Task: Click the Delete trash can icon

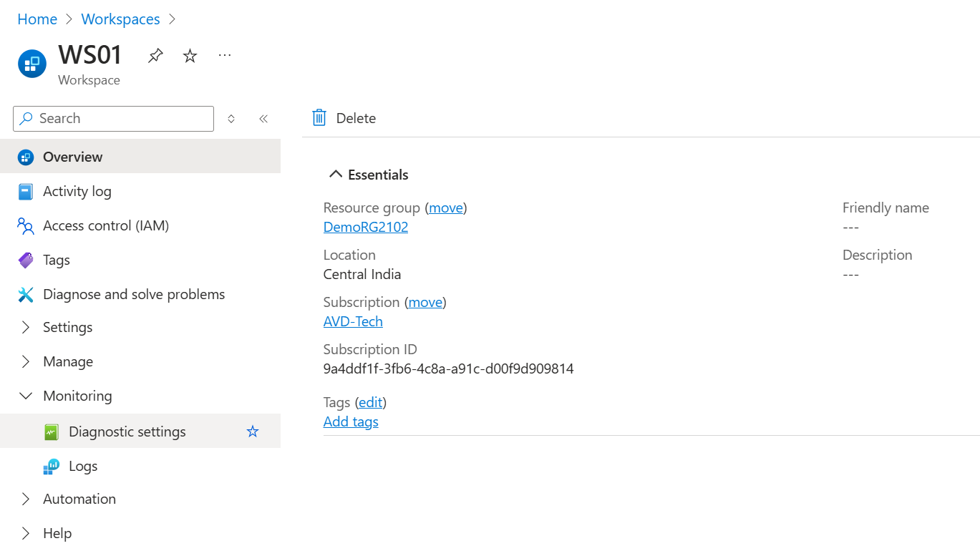Action: click(319, 118)
